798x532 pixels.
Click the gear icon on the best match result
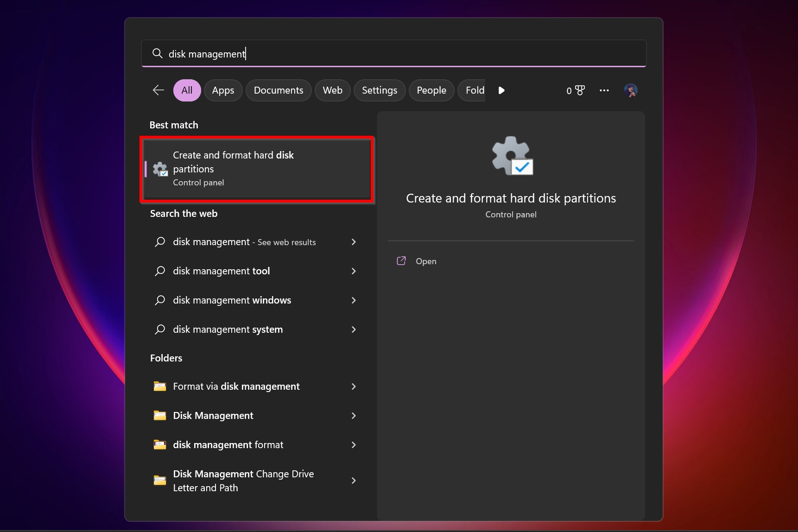pos(160,169)
